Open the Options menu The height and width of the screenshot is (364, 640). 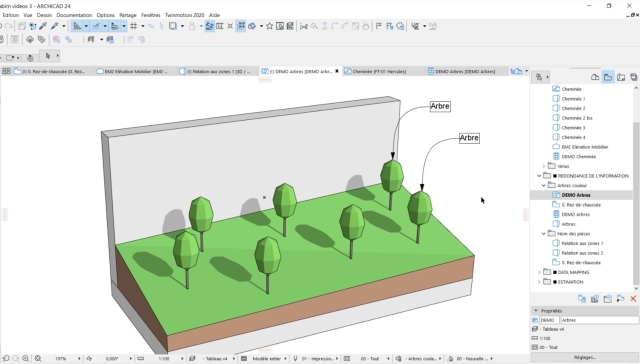coord(105,15)
